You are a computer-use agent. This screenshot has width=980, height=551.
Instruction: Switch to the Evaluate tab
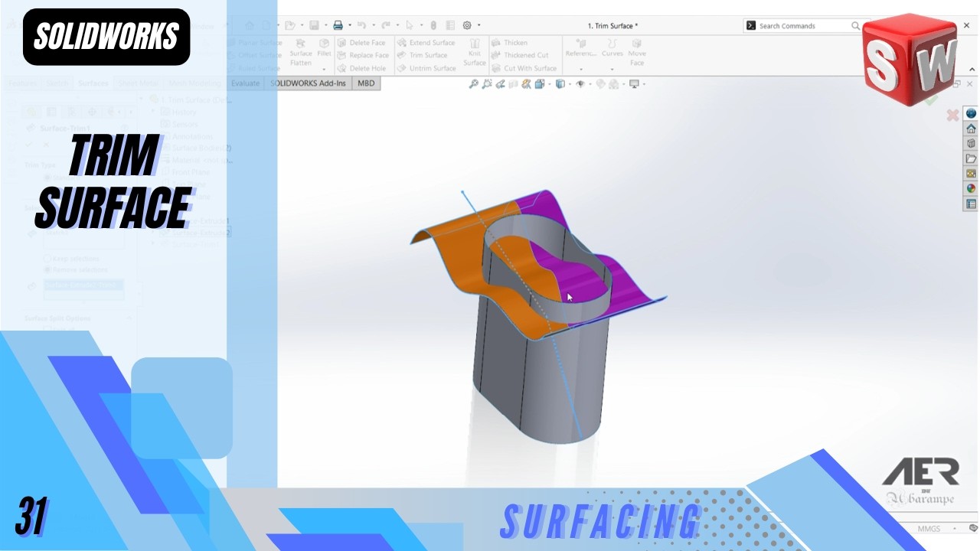click(x=245, y=83)
